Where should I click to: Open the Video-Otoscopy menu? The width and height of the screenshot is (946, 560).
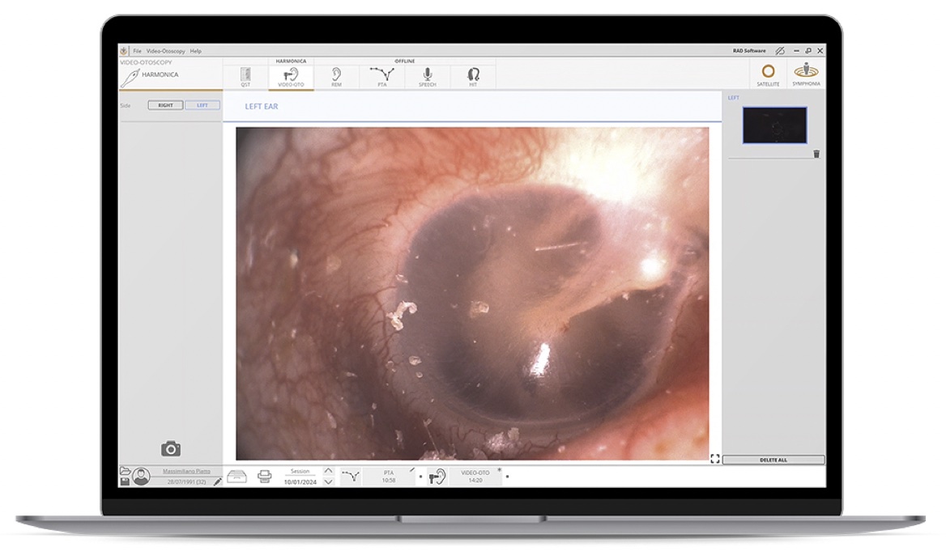[166, 51]
